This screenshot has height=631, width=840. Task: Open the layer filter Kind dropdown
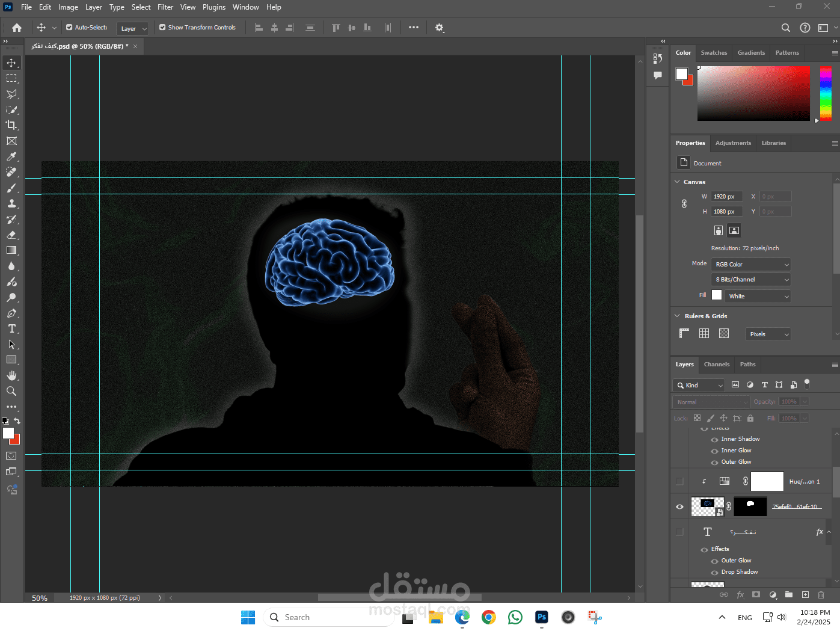[x=699, y=385]
